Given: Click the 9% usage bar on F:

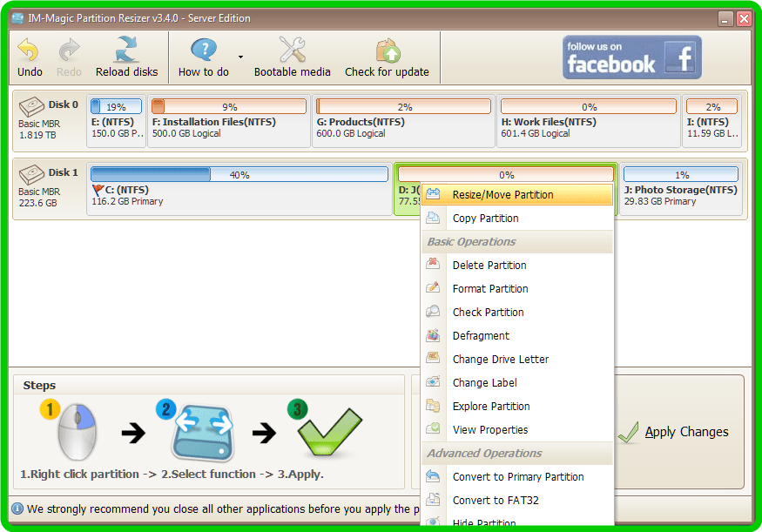Looking at the screenshot, I should point(229,106).
